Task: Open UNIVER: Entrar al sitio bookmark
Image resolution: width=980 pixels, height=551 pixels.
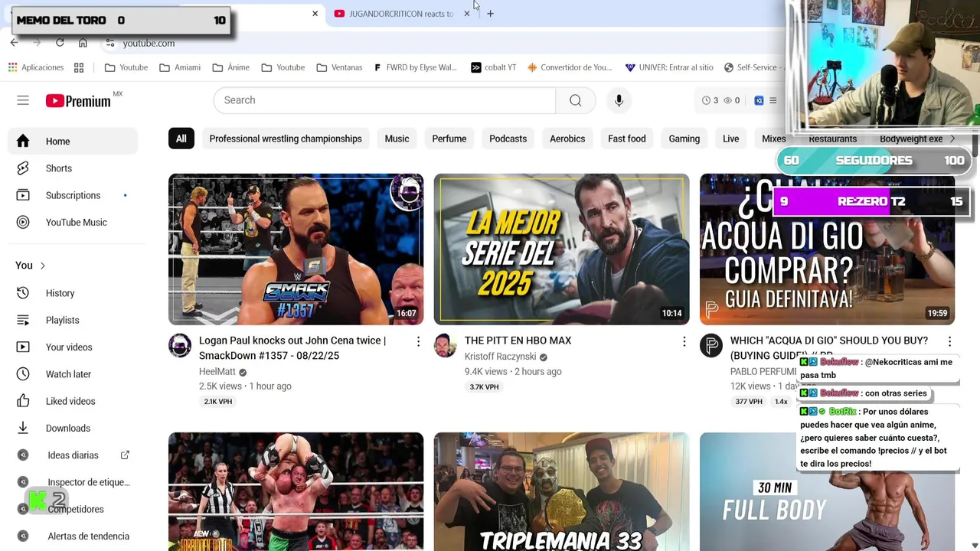Action: tap(669, 67)
